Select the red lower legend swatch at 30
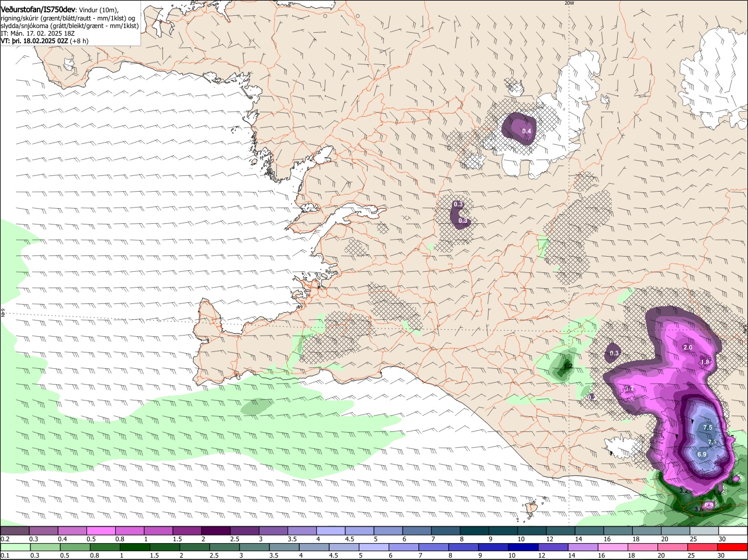The width and height of the screenshot is (748, 560). pos(733,547)
